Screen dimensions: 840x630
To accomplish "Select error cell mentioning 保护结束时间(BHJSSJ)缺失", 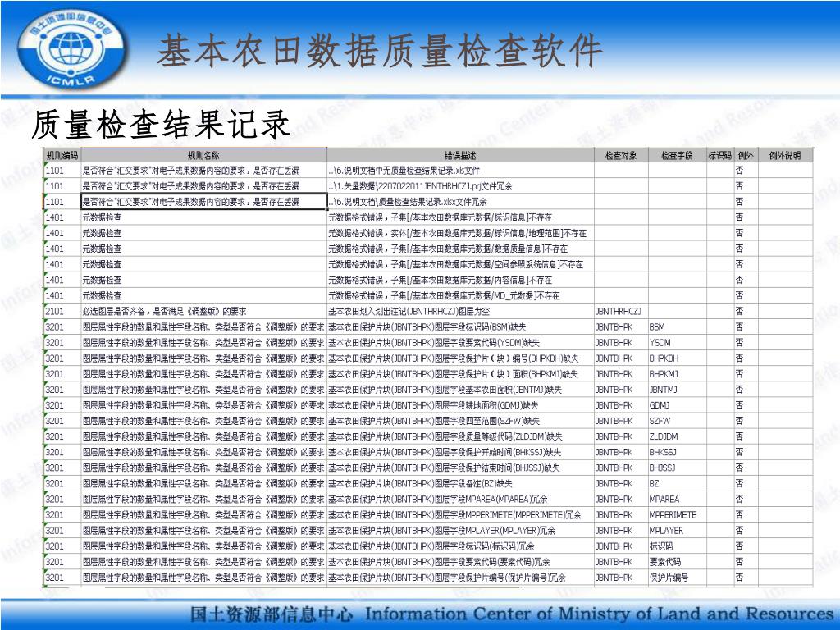I will point(460,468).
